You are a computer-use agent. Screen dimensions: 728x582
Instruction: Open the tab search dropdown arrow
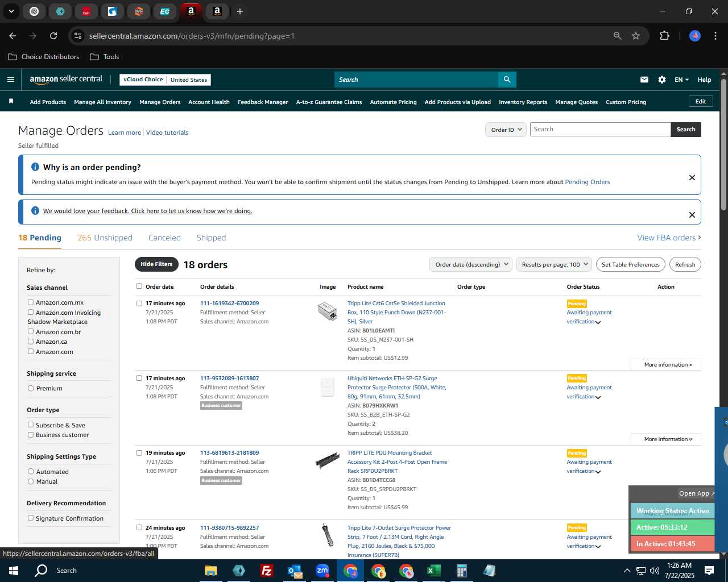click(11, 11)
